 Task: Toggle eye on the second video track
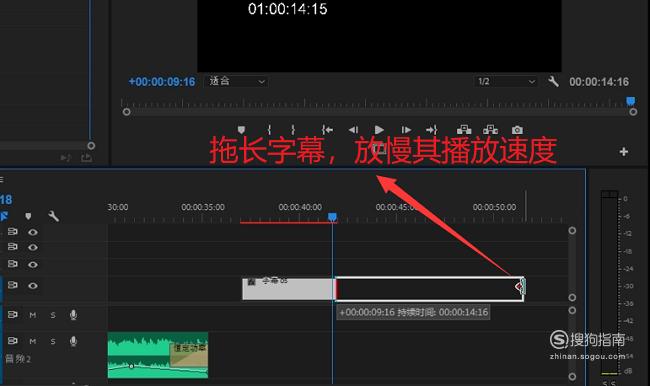tap(33, 248)
